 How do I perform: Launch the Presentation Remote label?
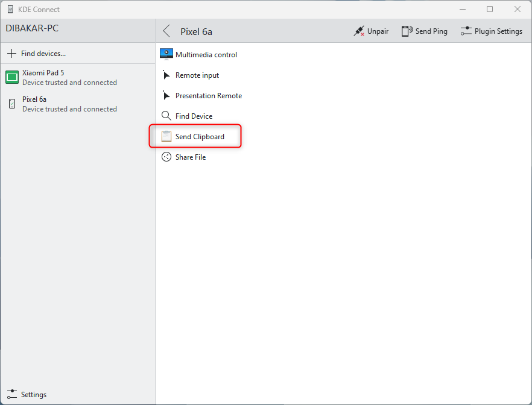pyautogui.click(x=209, y=96)
